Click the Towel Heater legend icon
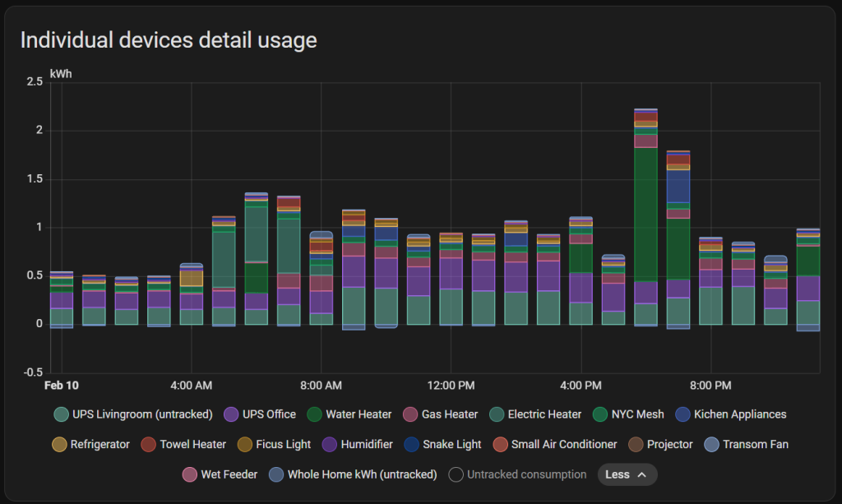The width and height of the screenshot is (842, 504). click(x=150, y=444)
